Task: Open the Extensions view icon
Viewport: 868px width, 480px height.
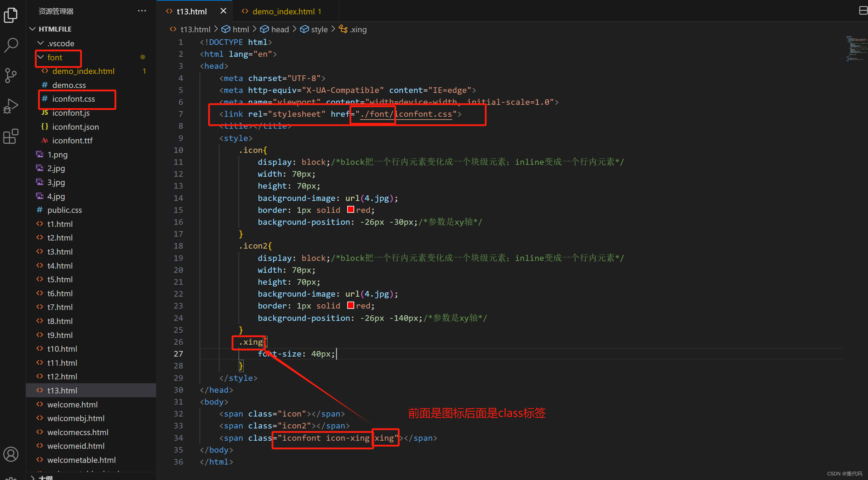Action: (x=11, y=136)
